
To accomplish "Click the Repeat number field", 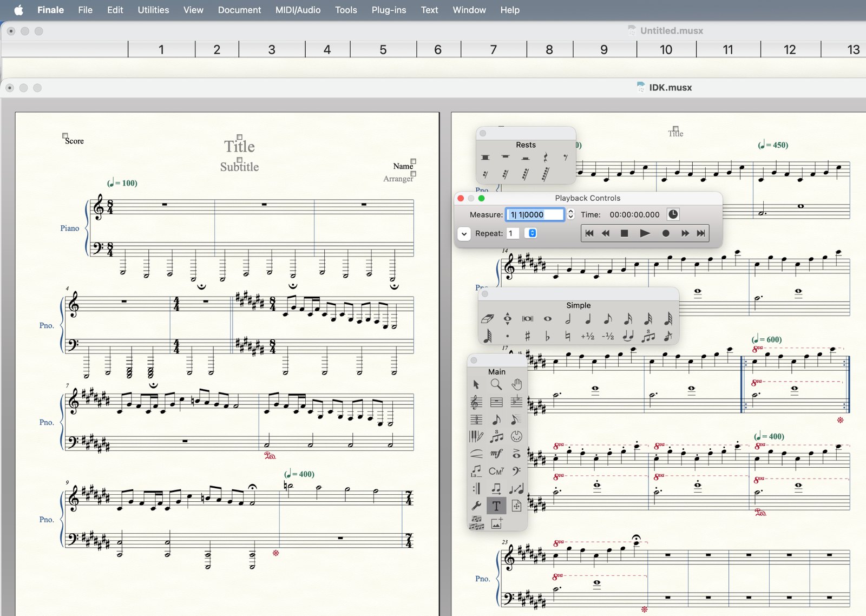I will pos(513,233).
